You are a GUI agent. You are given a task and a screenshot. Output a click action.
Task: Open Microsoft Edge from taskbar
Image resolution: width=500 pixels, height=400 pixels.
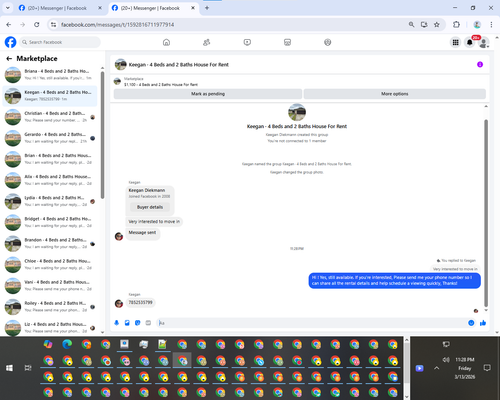tap(67, 344)
